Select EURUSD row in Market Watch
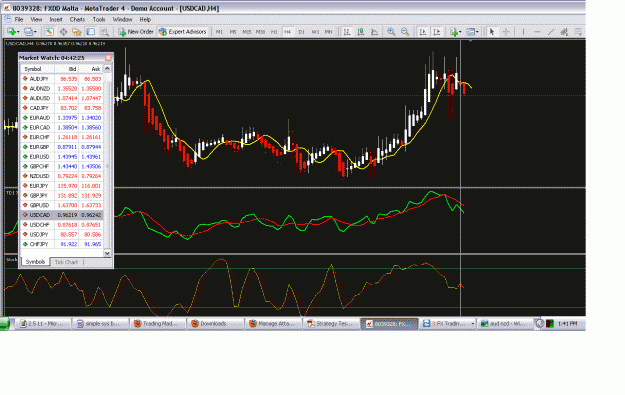The height and width of the screenshot is (395, 625). point(62,157)
